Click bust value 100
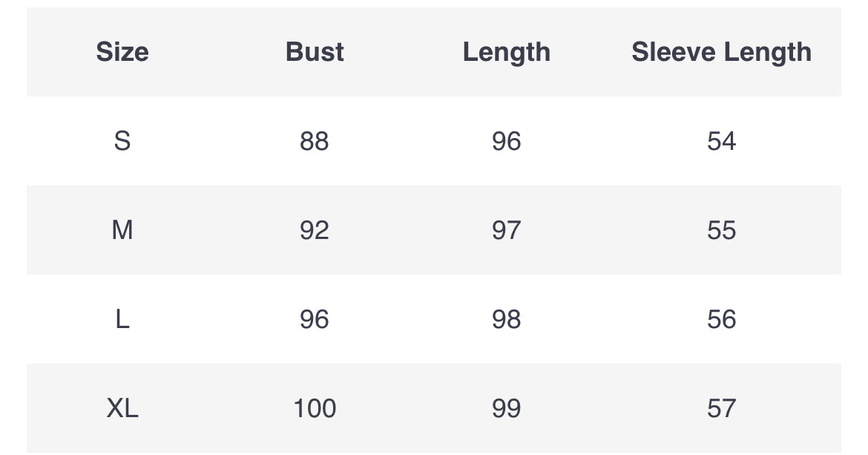Image resolution: width=868 pixels, height=455 pixels. click(x=315, y=408)
